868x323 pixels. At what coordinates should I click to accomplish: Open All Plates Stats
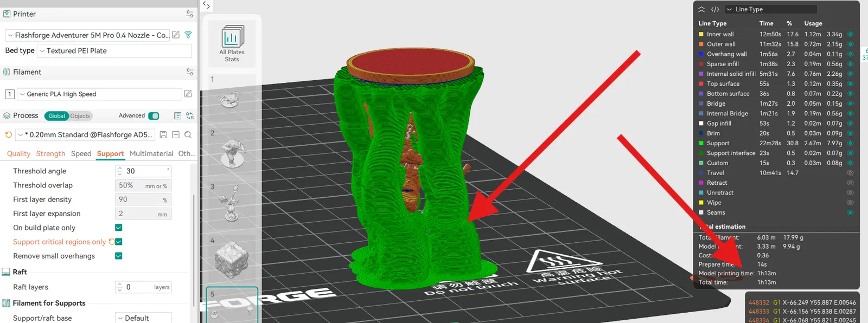(232, 44)
